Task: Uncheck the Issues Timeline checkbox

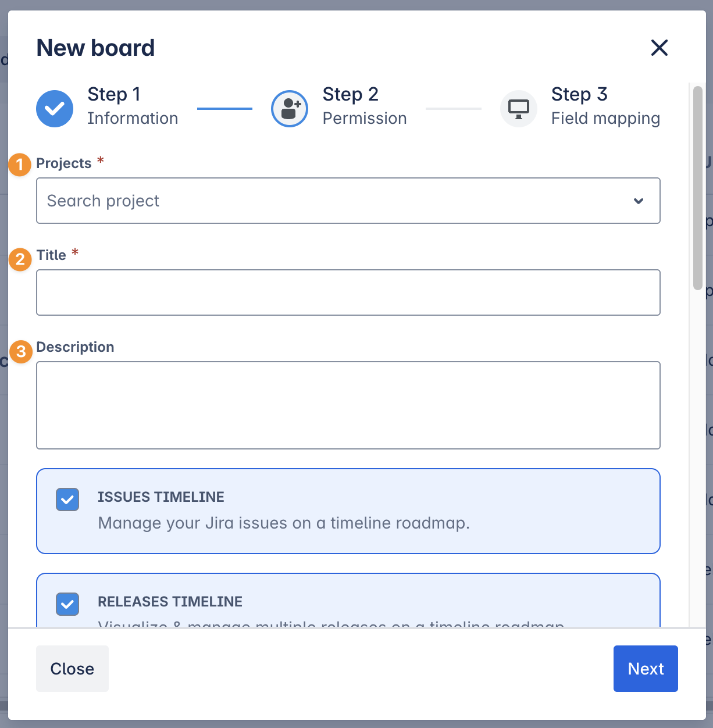Action: [67, 499]
